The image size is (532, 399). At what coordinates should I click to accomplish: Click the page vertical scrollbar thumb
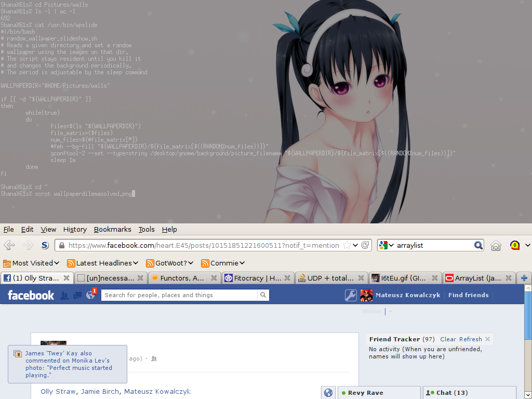[528, 315]
